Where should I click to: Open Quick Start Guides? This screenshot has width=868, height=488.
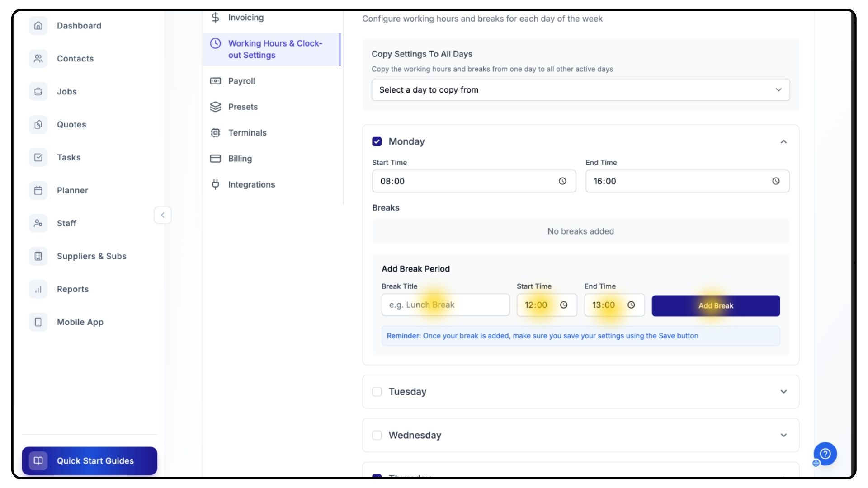[90, 461]
